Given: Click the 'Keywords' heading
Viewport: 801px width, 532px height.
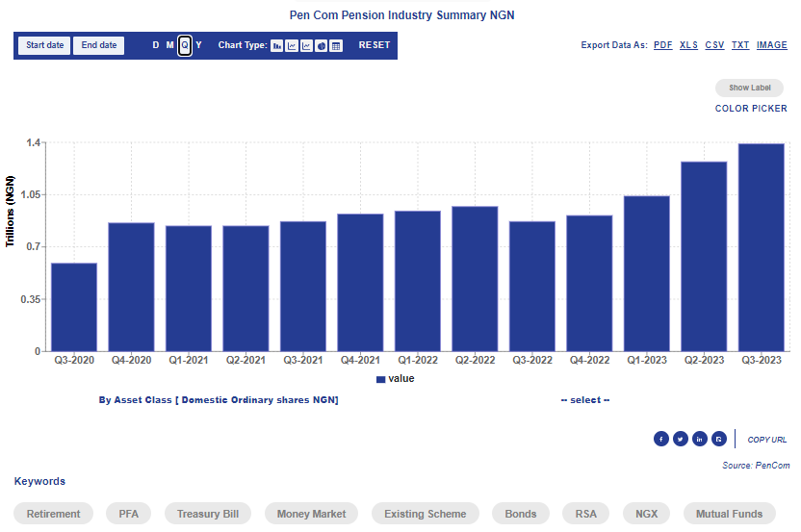Looking at the screenshot, I should pos(39,481).
